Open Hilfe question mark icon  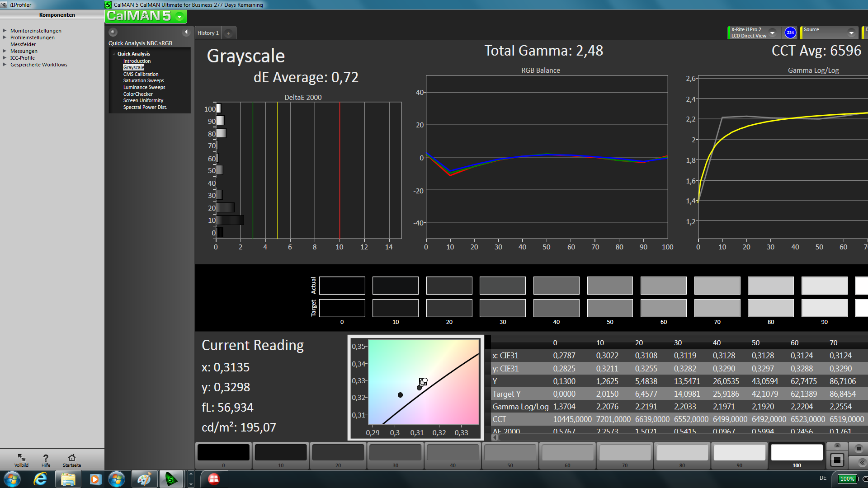tap(46, 458)
